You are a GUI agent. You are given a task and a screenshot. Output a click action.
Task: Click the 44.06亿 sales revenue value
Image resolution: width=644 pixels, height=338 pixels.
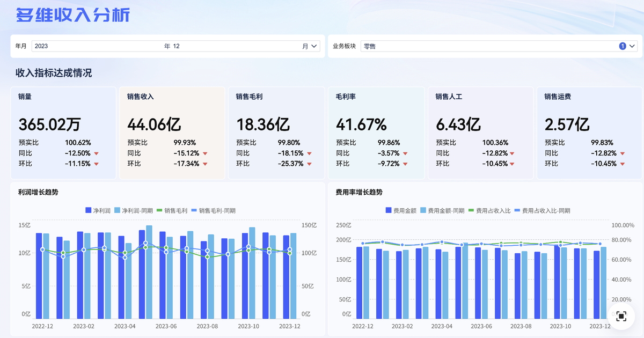click(154, 125)
